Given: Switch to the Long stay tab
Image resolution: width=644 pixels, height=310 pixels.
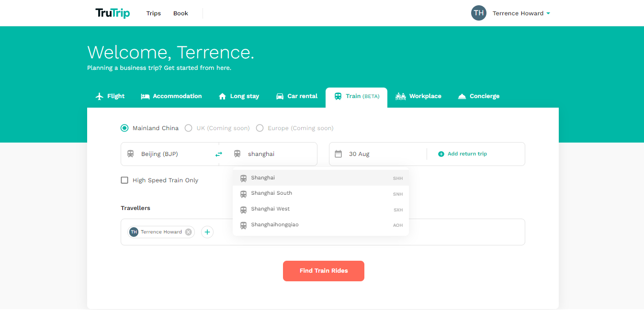Looking at the screenshot, I should [x=238, y=96].
